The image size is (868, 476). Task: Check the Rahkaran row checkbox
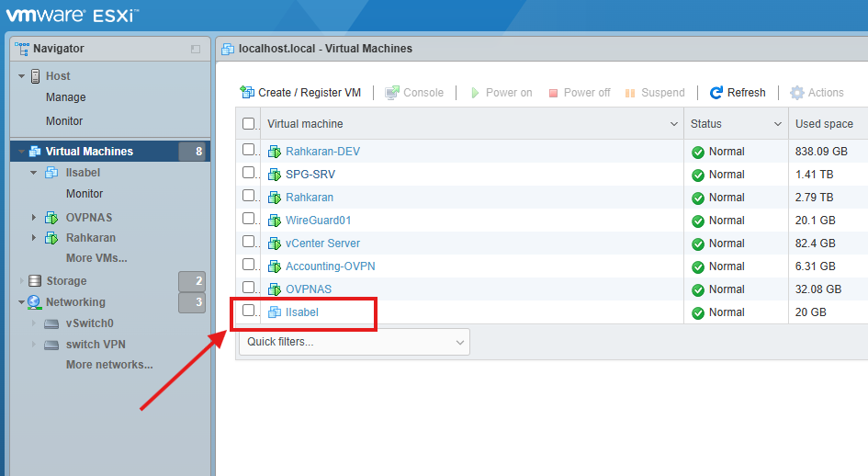(249, 196)
